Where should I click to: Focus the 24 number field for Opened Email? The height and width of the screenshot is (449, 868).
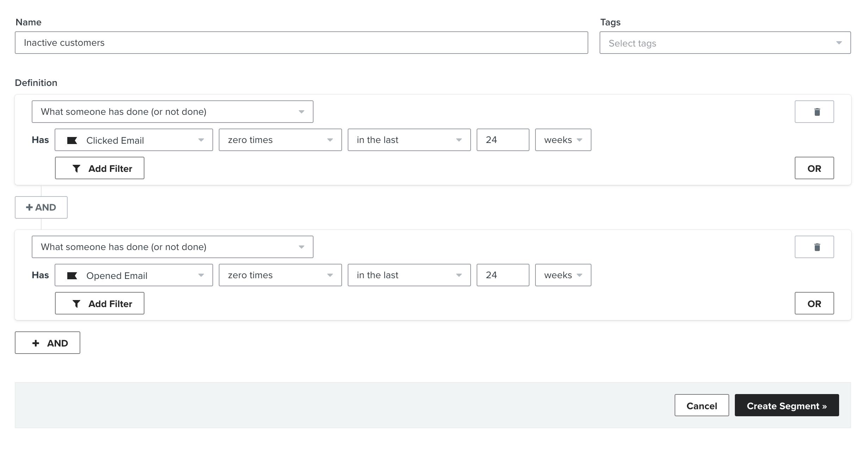502,275
